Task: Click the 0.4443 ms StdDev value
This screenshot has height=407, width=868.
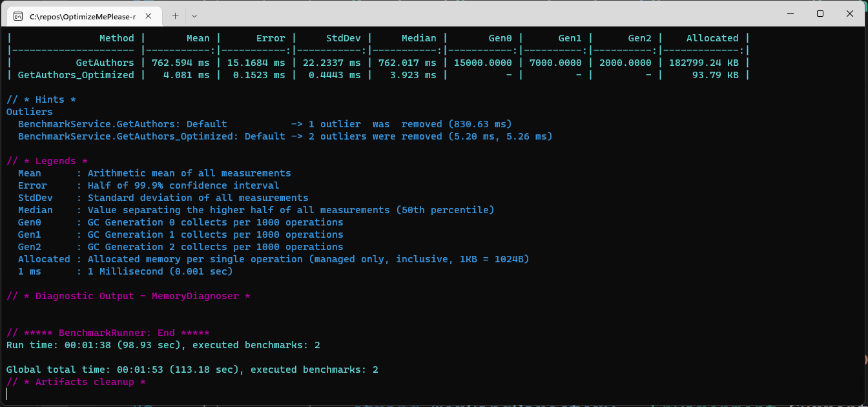Action: point(335,75)
